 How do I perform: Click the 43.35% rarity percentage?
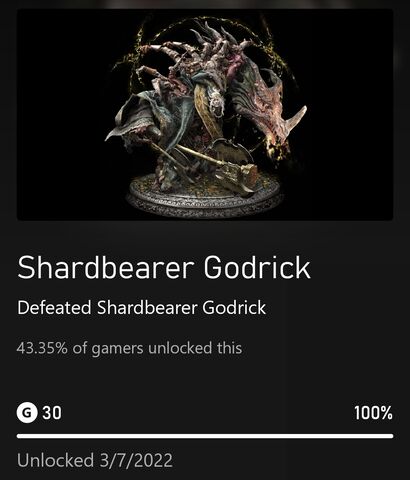coord(42,348)
